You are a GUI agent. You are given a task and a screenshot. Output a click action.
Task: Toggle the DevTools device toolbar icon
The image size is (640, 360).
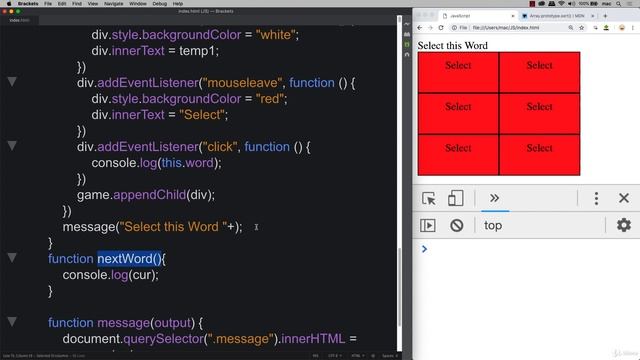pos(455,198)
